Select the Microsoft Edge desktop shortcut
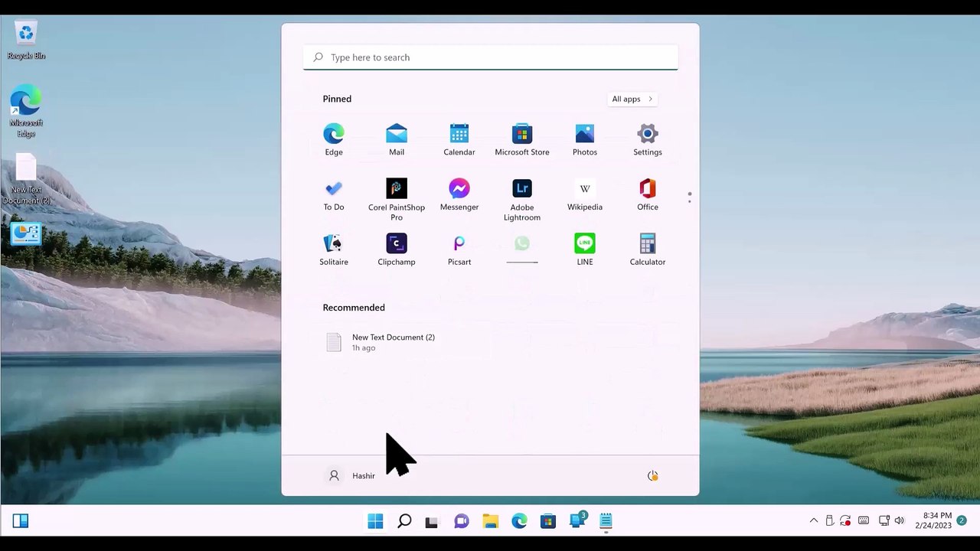980x551 pixels. pos(26,112)
